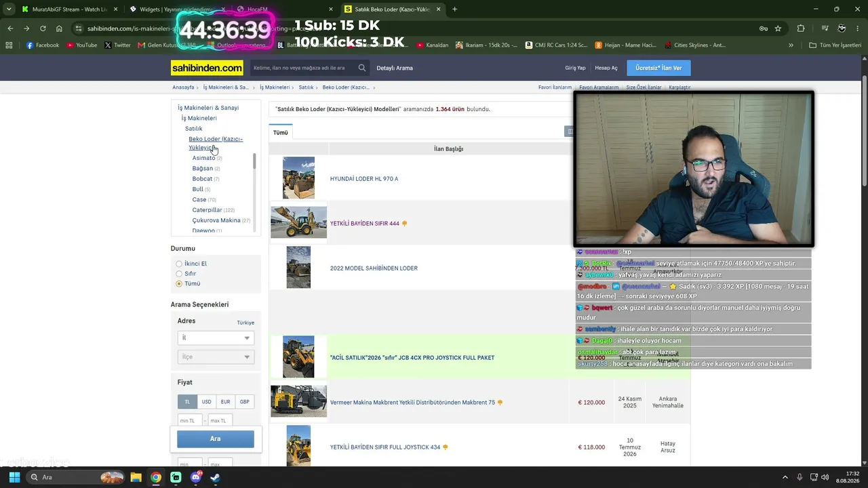Select the Çukurova Makina brand category
The image size is (868, 488).
[x=216, y=220]
